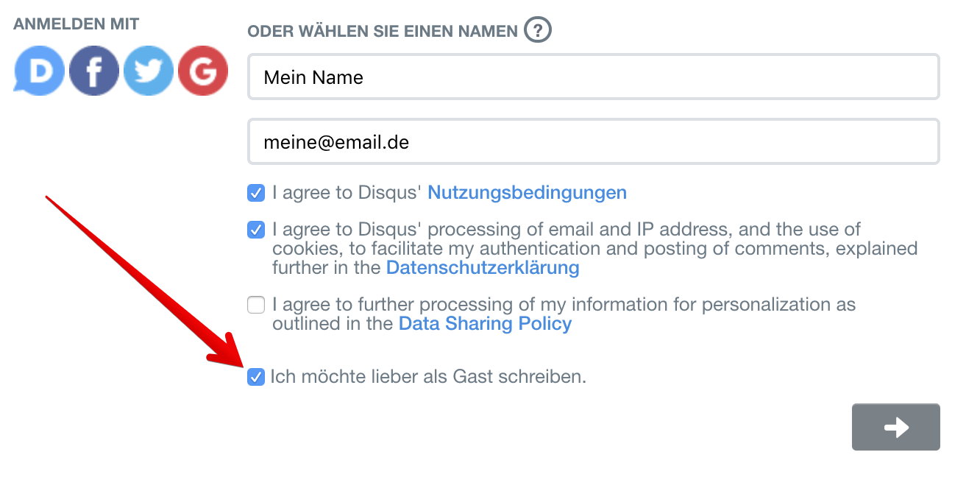This screenshot has height=480, width=980.
Task: Click the 'Mein Name' name field
Action: point(593,77)
